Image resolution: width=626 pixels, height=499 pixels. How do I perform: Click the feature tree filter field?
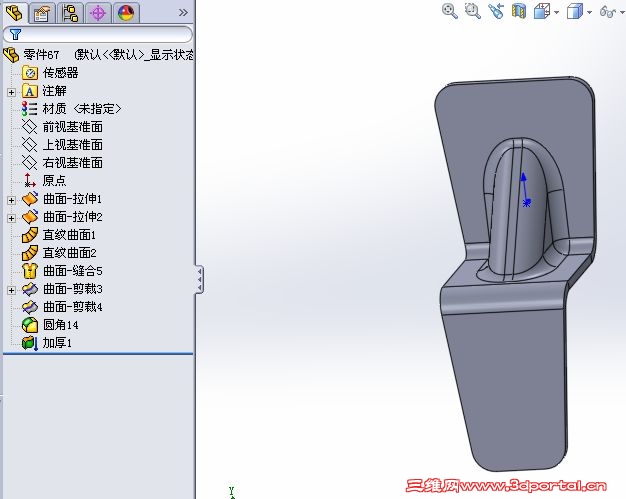(98, 34)
